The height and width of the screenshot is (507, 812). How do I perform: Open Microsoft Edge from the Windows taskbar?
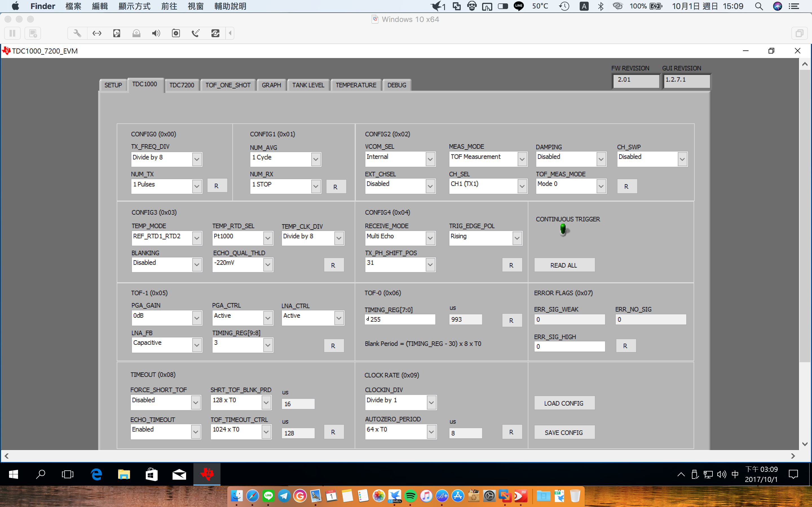[x=96, y=474]
